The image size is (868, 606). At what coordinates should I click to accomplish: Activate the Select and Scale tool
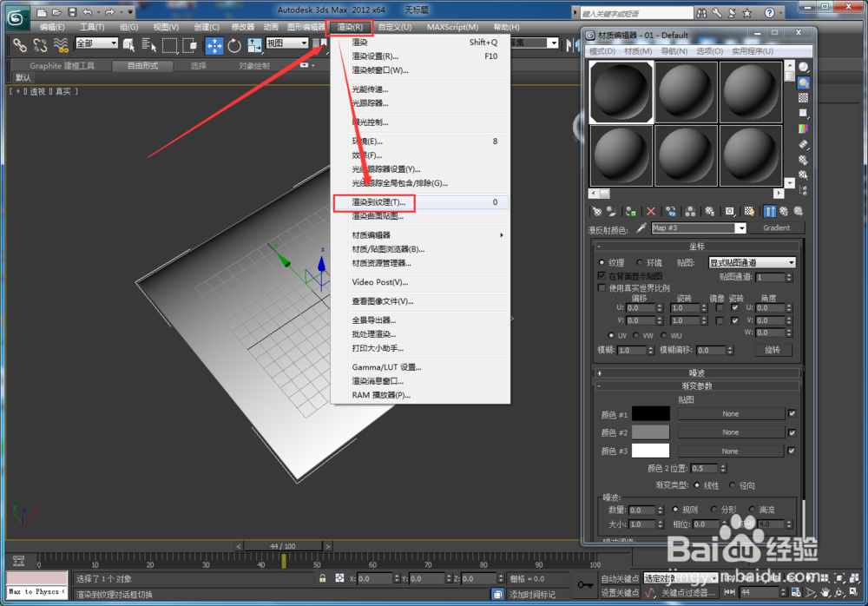pyautogui.click(x=254, y=45)
